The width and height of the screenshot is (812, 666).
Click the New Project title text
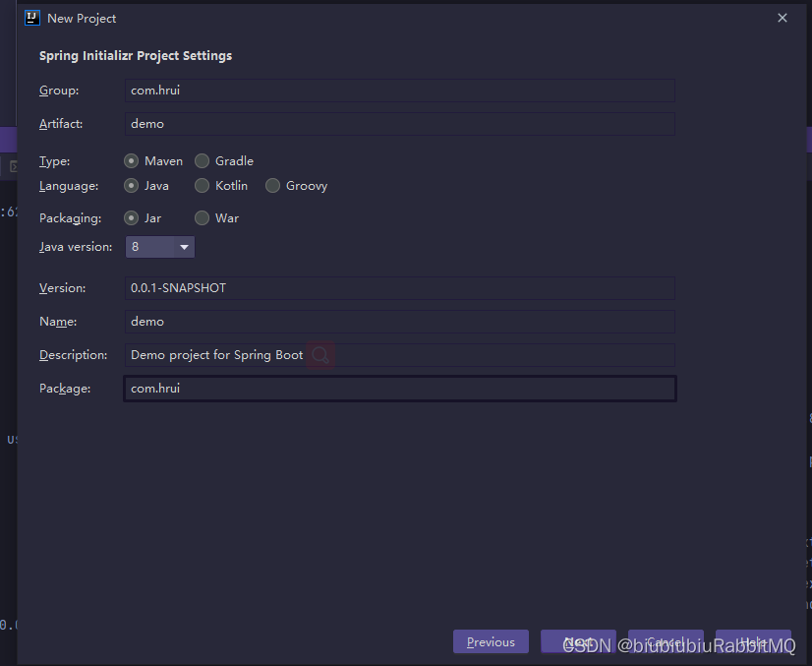[82, 19]
